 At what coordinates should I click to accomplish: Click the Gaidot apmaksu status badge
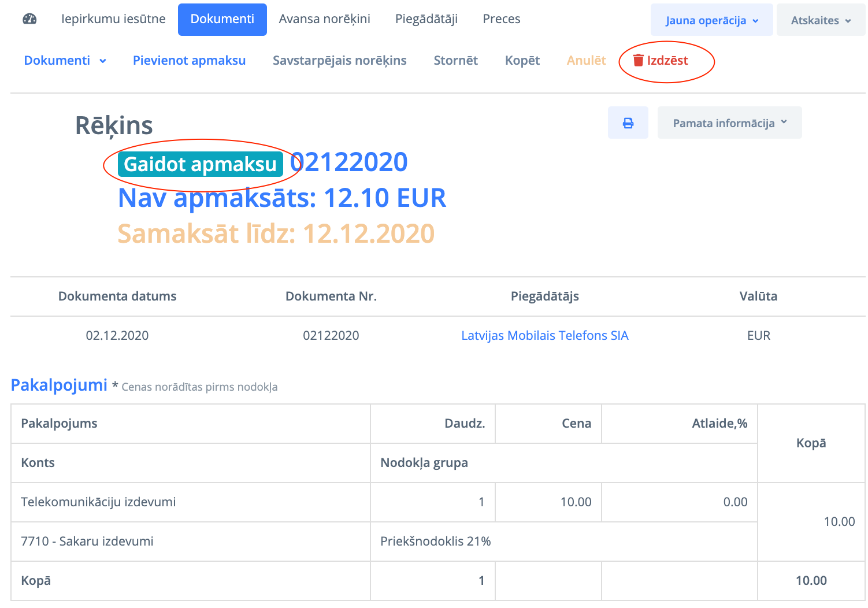(x=200, y=164)
